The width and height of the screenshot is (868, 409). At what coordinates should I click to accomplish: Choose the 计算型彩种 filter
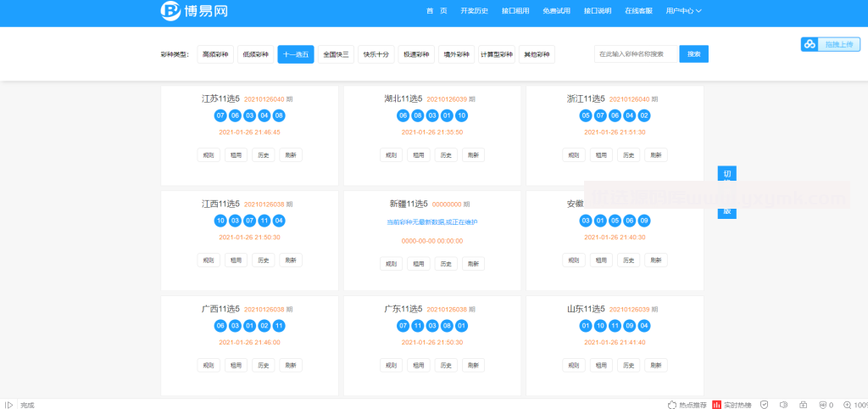[x=496, y=54]
